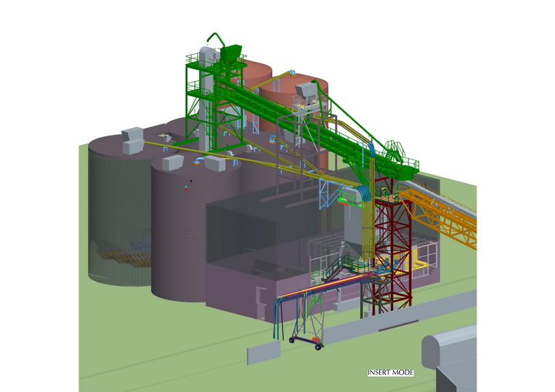Click the INSERT MODE status label

point(390,373)
